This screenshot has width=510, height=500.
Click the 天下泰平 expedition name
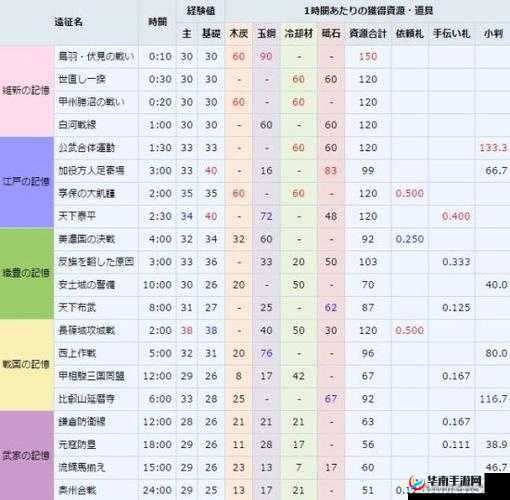tap(77, 216)
